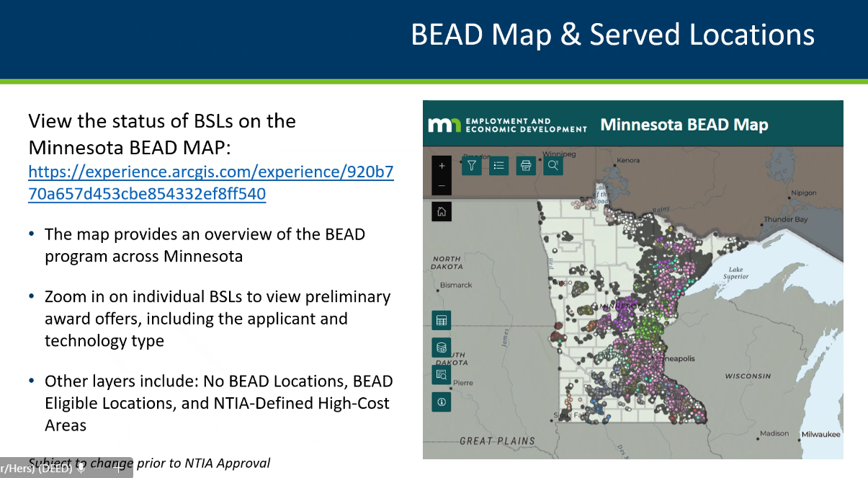The image size is (868, 478).
Task: Open the Minnesota BEAD Map ArcGIS link
Action: click(211, 183)
